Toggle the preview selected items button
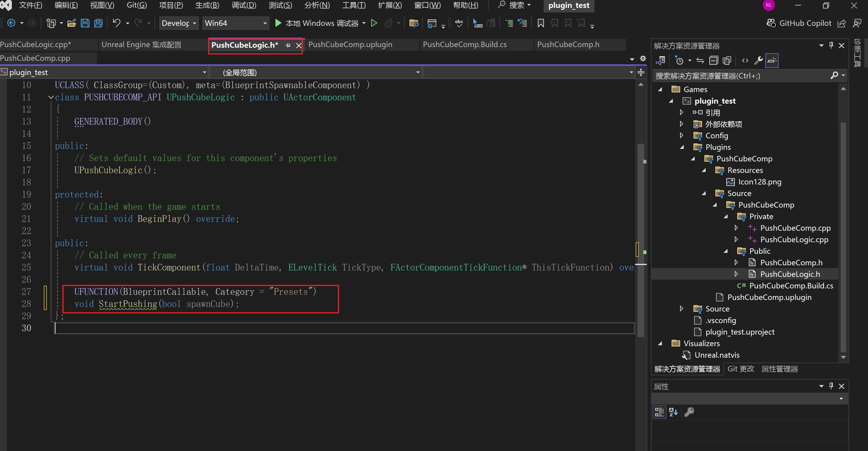 [772, 60]
